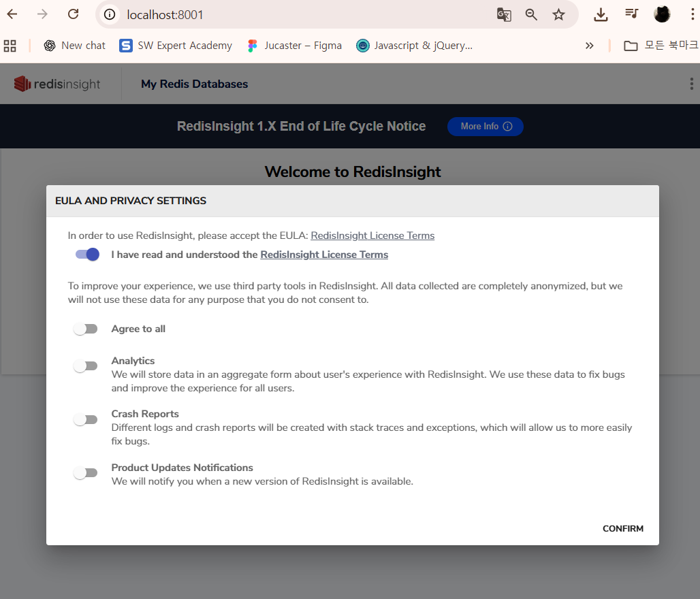
Task: Click the Product Updates Notifications label
Action: [182, 468]
